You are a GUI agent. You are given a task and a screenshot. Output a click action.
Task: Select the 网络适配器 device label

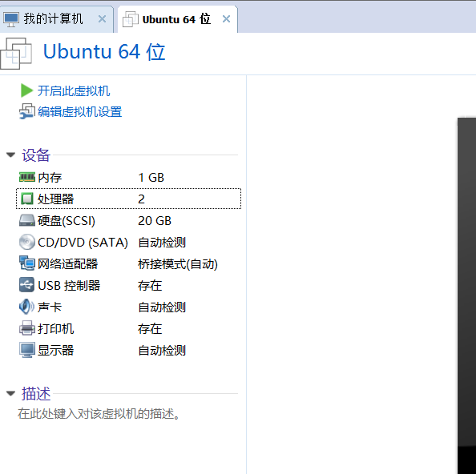click(67, 264)
